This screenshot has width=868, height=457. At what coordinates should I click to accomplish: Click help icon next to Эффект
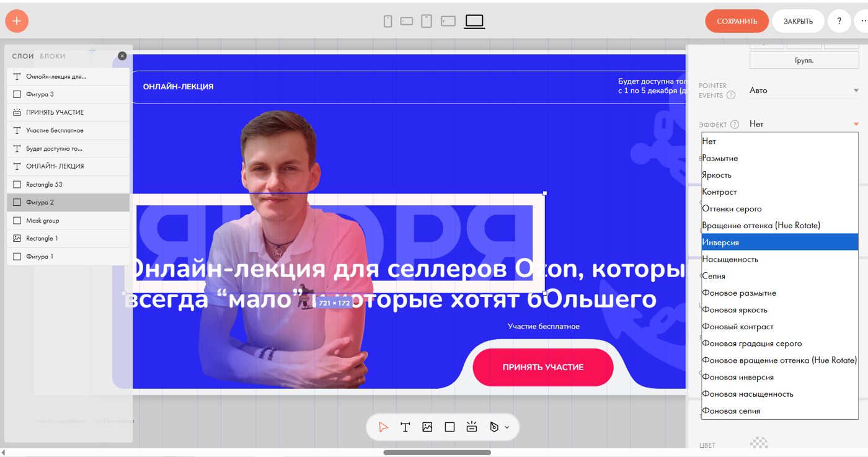(735, 124)
